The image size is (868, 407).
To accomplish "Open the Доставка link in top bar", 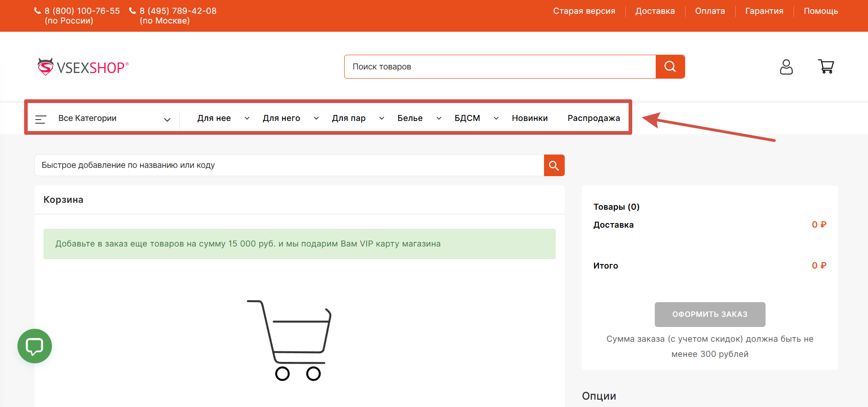I will [655, 11].
